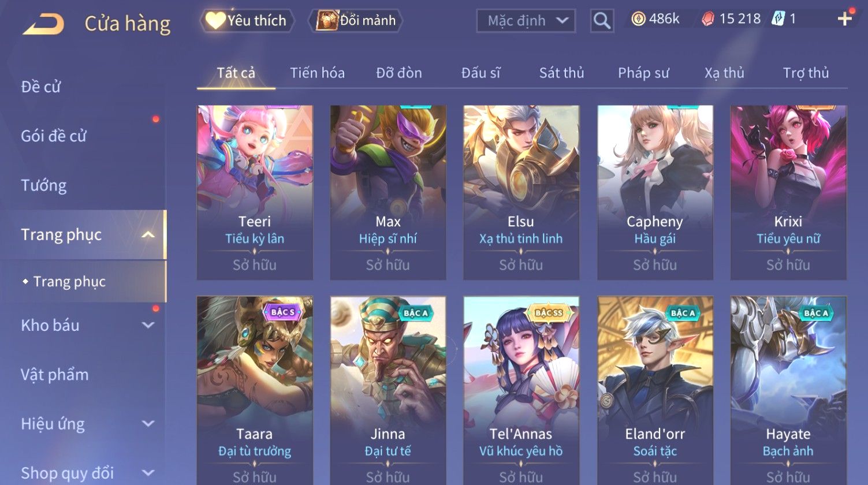Image resolution: width=868 pixels, height=485 pixels.
Task: Tap the blue voucher ticket icon
Action: (778, 19)
